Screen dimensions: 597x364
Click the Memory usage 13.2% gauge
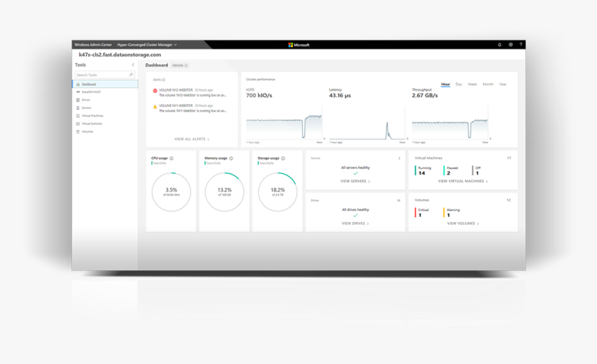click(x=225, y=192)
